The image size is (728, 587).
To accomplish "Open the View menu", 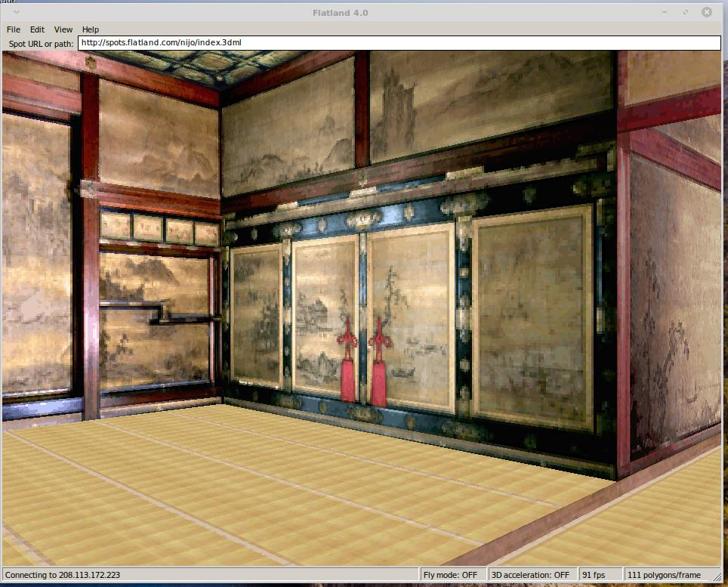I will point(63,29).
